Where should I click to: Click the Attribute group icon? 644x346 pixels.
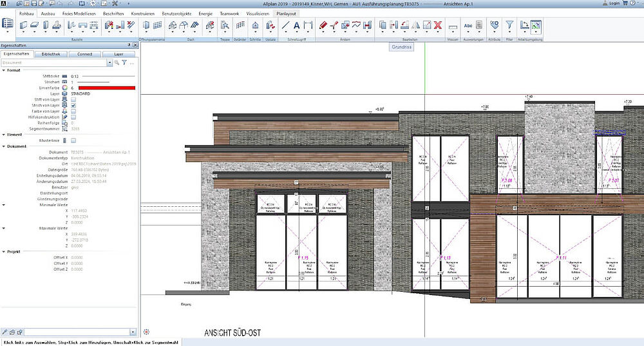pos(495,26)
